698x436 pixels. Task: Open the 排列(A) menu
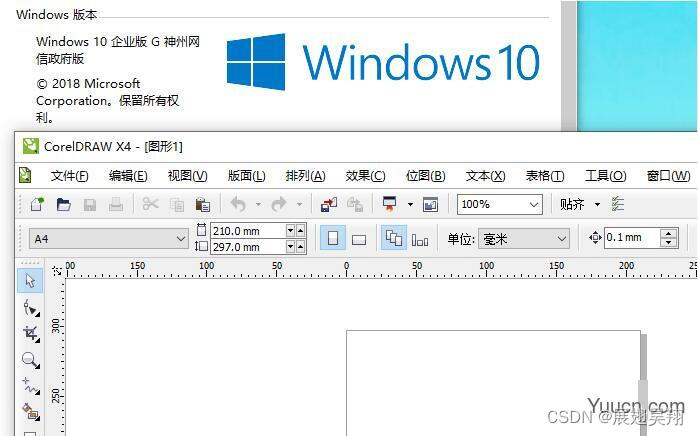[305, 176]
